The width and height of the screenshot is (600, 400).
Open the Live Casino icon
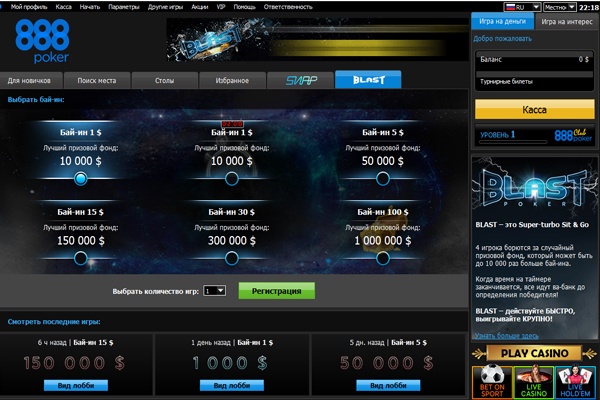click(x=534, y=382)
